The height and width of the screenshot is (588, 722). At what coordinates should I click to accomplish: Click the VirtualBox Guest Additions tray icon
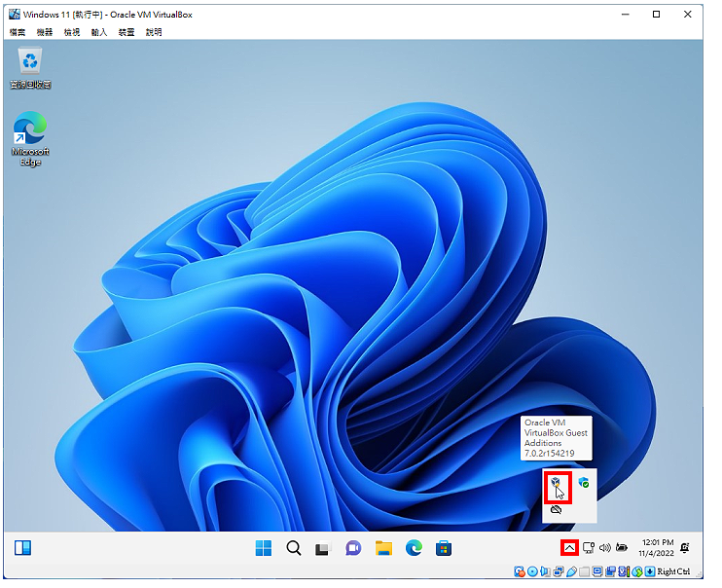(556, 483)
